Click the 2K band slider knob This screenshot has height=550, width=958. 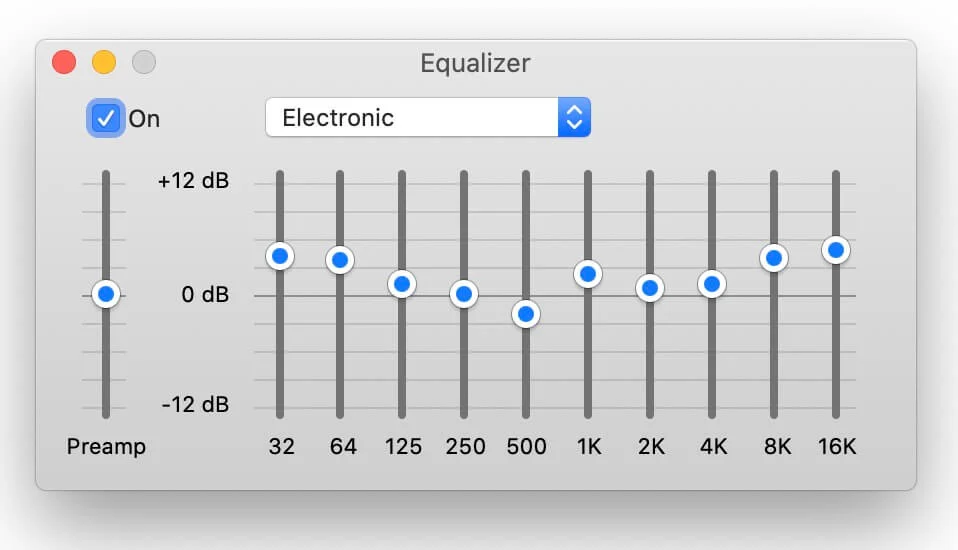(x=650, y=288)
